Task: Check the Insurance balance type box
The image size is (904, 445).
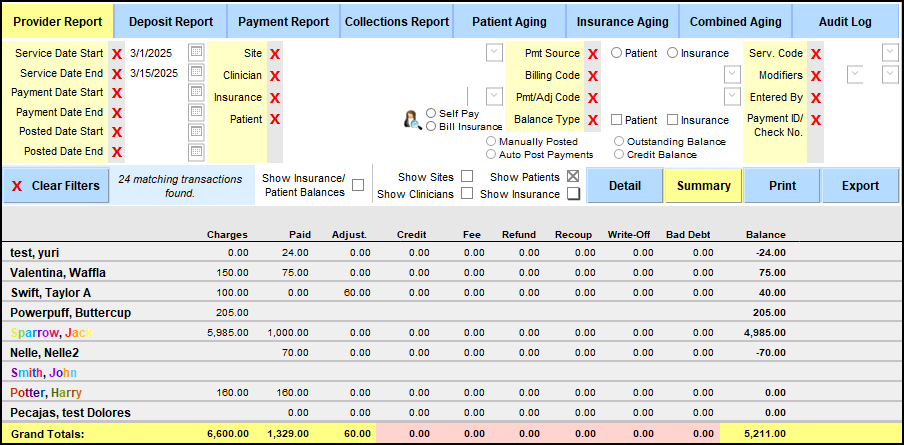Action: point(672,120)
